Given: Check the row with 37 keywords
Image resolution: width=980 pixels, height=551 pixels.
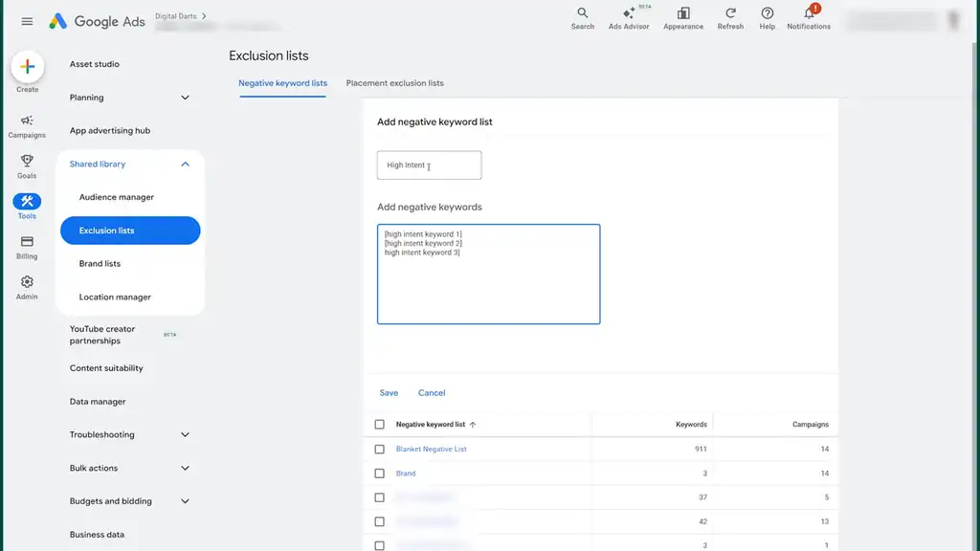Looking at the screenshot, I should coord(379,497).
